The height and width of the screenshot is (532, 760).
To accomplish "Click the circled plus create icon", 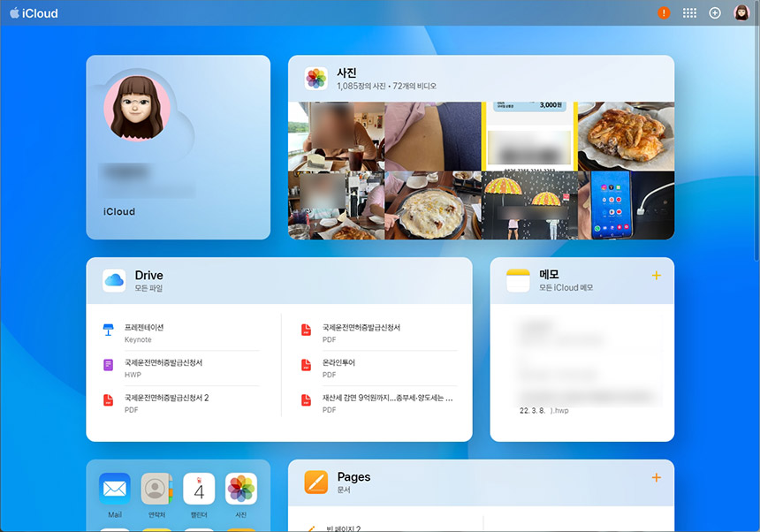I will coord(715,13).
